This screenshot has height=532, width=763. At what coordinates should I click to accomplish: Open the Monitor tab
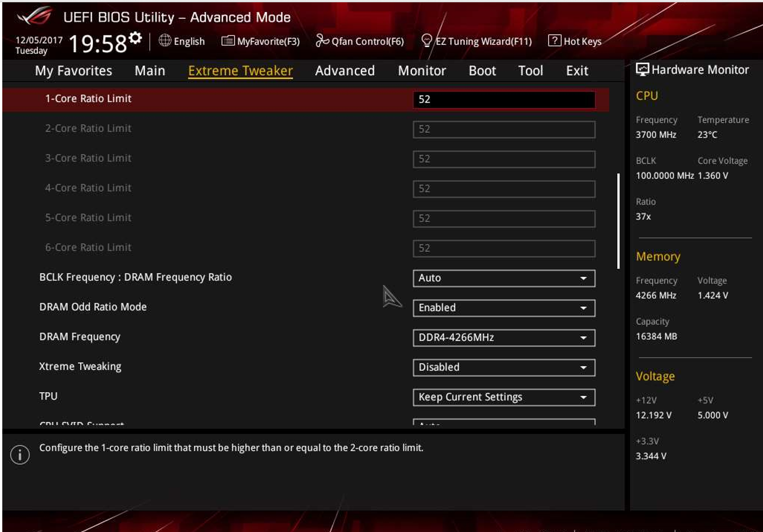click(x=422, y=71)
